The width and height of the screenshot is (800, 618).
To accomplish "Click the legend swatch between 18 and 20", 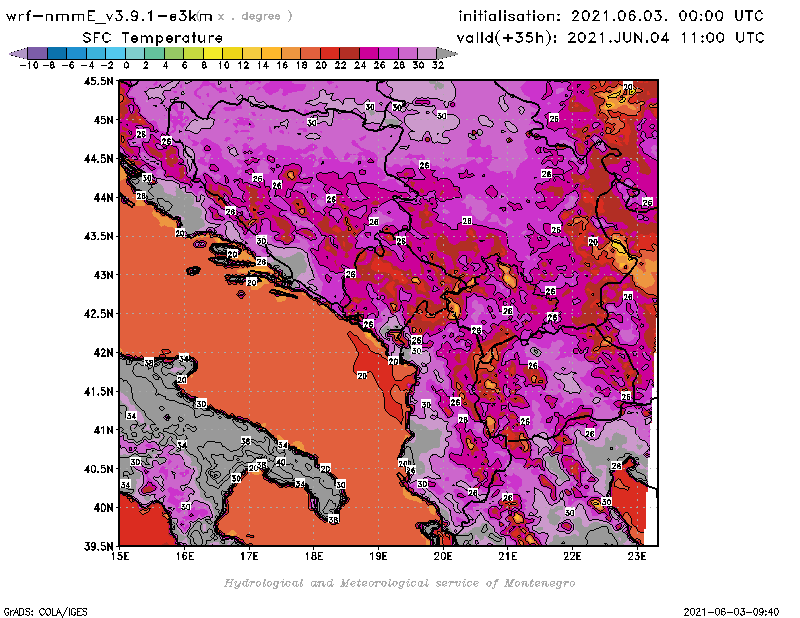I will (x=310, y=53).
